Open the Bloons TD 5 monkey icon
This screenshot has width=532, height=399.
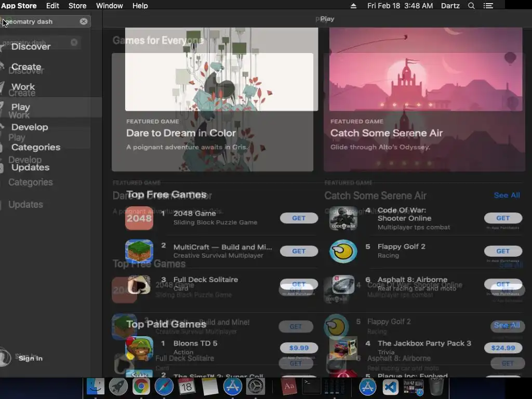(x=139, y=348)
